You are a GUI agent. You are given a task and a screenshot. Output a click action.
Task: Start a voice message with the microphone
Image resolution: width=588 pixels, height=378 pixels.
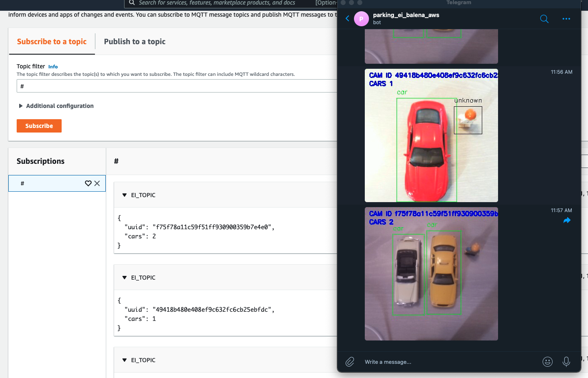point(566,362)
